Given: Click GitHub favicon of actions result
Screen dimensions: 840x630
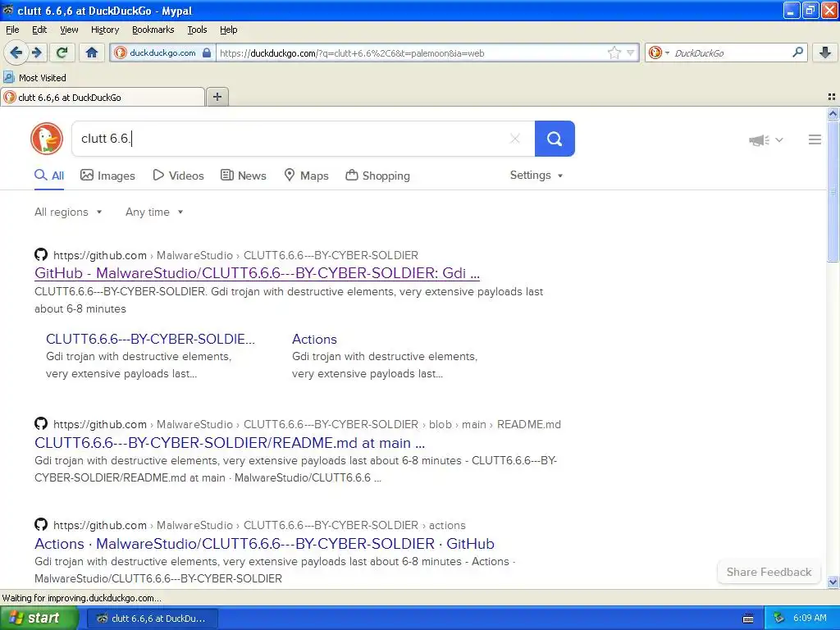Looking at the screenshot, I should pyautogui.click(x=41, y=524).
